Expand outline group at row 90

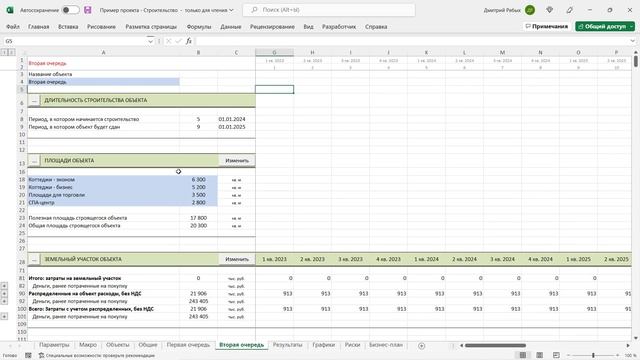click(4, 293)
